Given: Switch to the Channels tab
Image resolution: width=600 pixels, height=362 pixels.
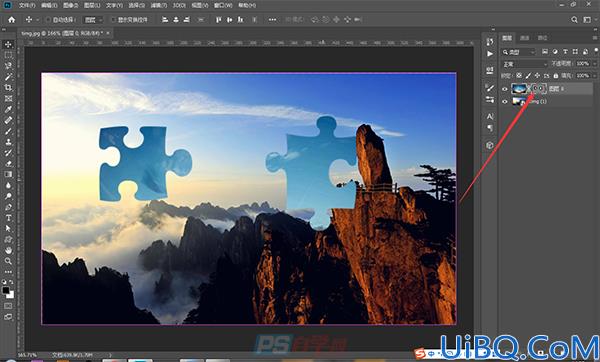Looking at the screenshot, I should 525,38.
